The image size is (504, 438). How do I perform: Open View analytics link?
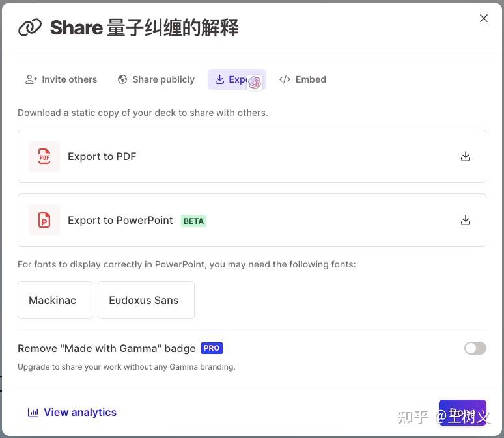(72, 412)
